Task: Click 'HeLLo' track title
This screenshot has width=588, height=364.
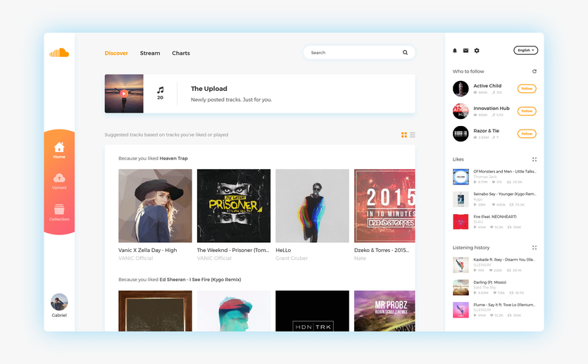Action: pyautogui.click(x=283, y=250)
